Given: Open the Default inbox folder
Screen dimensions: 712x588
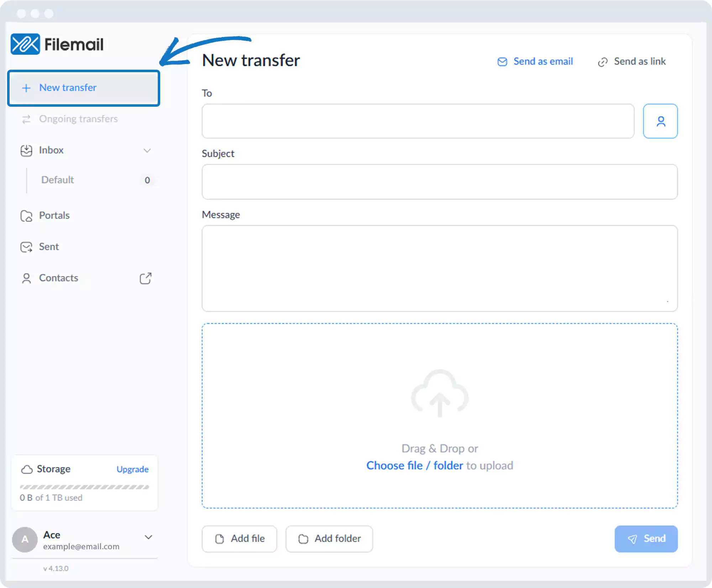Looking at the screenshot, I should [x=58, y=180].
